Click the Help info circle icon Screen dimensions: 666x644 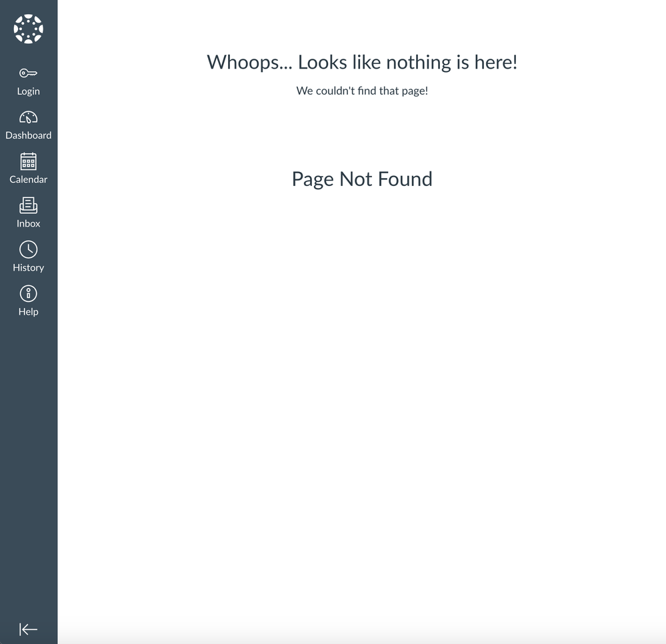[x=28, y=293]
